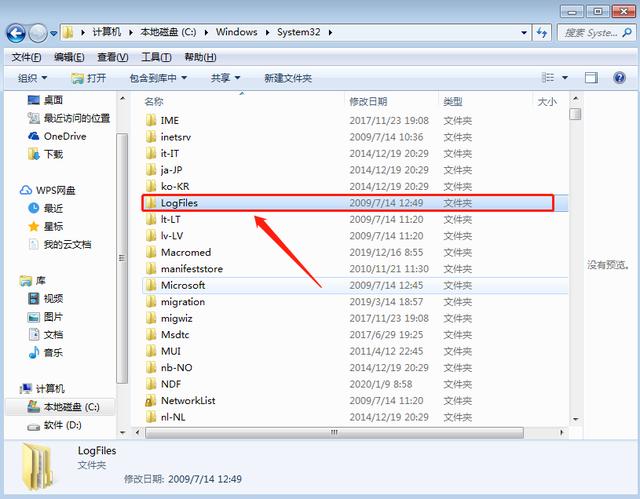
Task: Click the Macromed folder icon
Action: point(151,252)
